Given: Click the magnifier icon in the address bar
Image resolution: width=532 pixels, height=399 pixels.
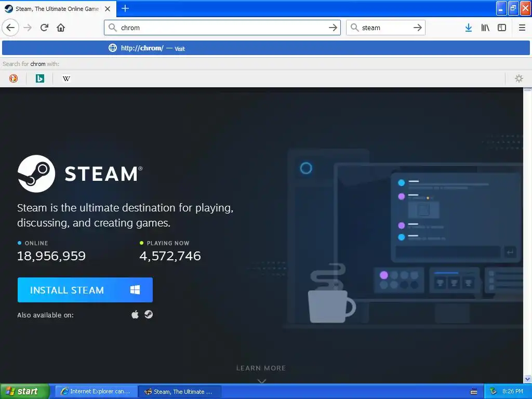Looking at the screenshot, I should click(x=113, y=28).
